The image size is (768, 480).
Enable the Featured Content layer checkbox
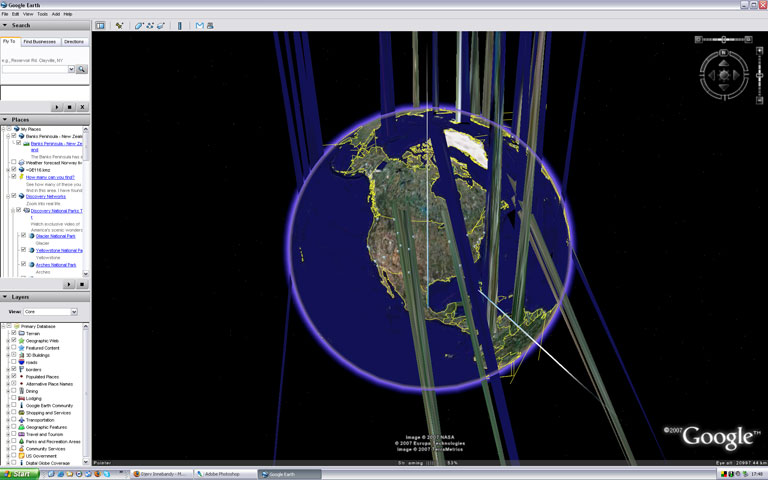[14, 347]
